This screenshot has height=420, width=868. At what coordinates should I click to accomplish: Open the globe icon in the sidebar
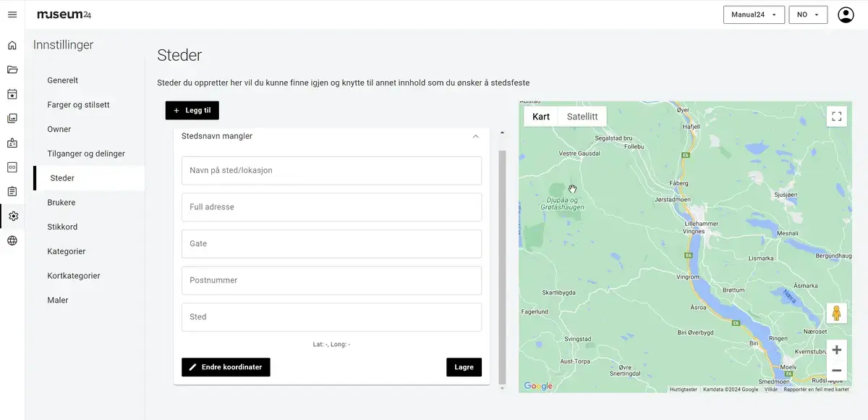click(x=12, y=240)
